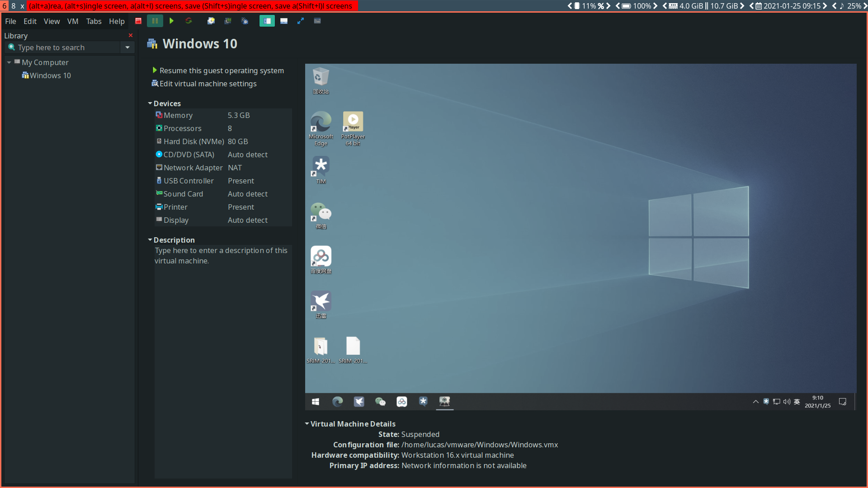Toggle the suspend pause button

click(155, 21)
